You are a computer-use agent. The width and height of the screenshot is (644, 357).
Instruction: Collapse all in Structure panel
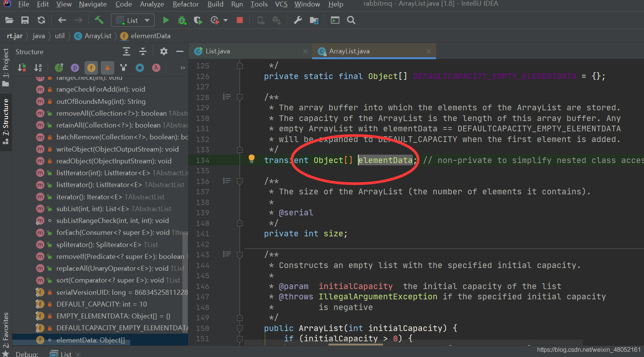(143, 51)
